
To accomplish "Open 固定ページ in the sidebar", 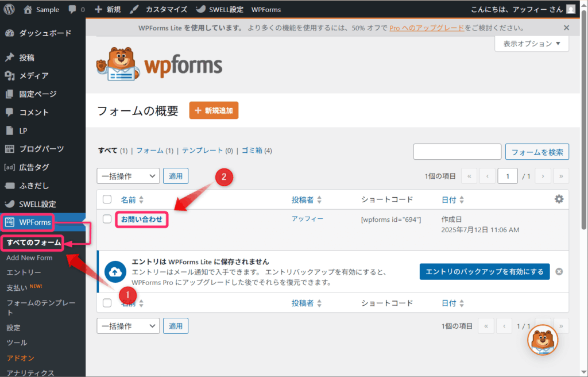I will coord(42,94).
